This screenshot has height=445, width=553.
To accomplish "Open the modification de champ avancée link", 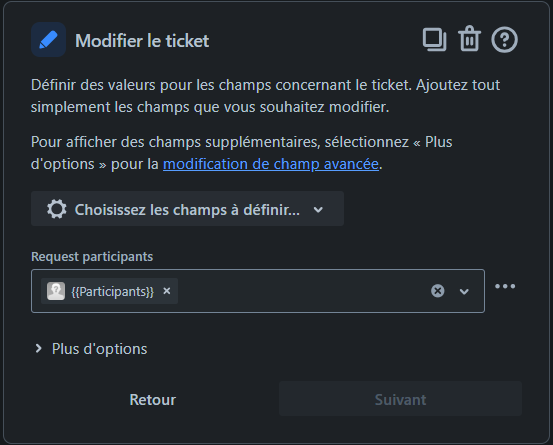I will (x=271, y=164).
